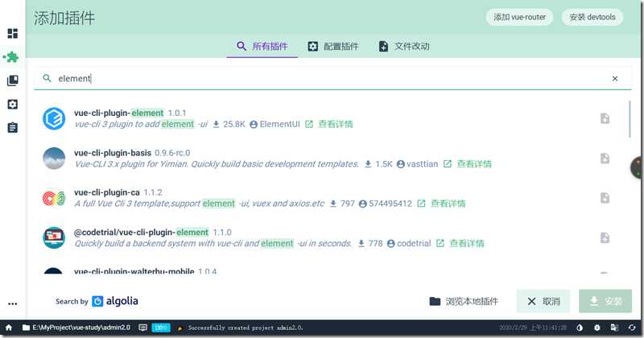Click file icon at right of vue-cli-plugin-basis row
This screenshot has height=338, width=644.
pyautogui.click(x=605, y=159)
